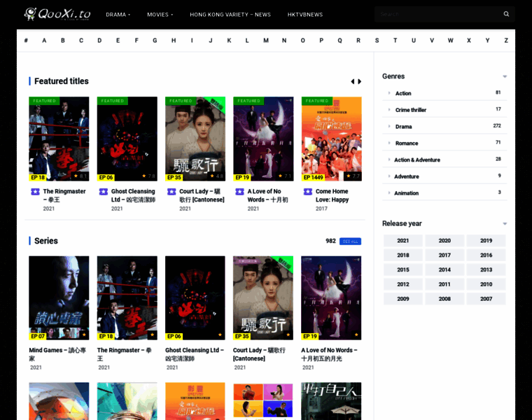
Task: Click the QooXi.to site logo
Action: (x=57, y=14)
